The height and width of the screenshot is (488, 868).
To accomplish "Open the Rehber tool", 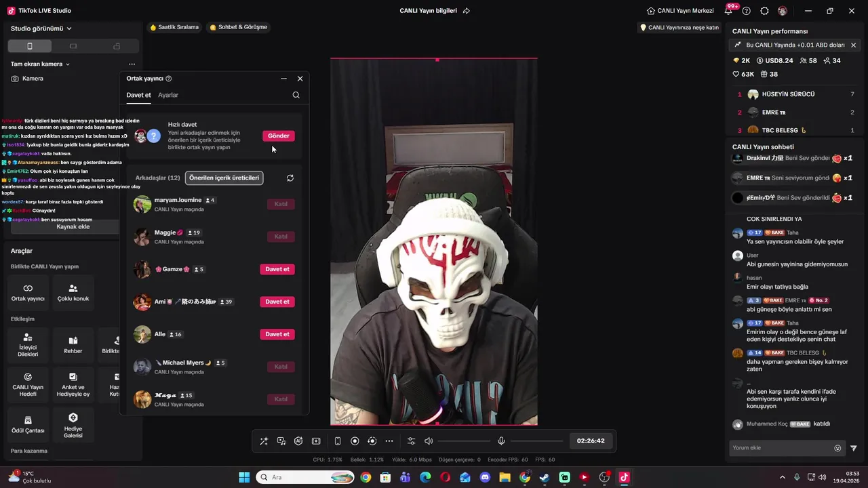I will click(73, 344).
